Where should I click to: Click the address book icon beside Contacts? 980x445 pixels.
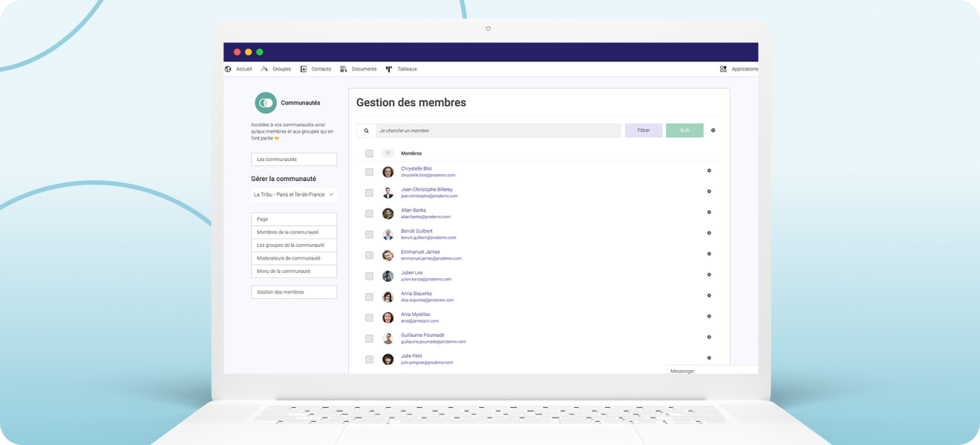(x=303, y=69)
